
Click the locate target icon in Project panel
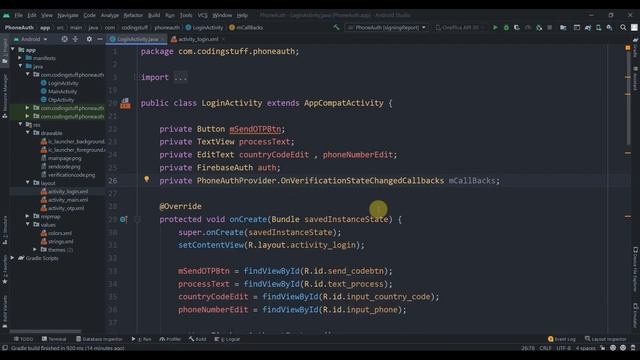(x=64, y=39)
